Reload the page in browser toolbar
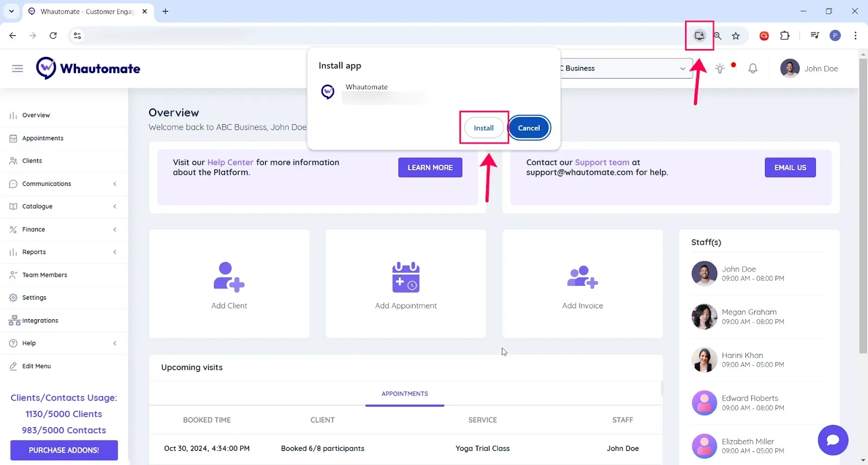 53,36
